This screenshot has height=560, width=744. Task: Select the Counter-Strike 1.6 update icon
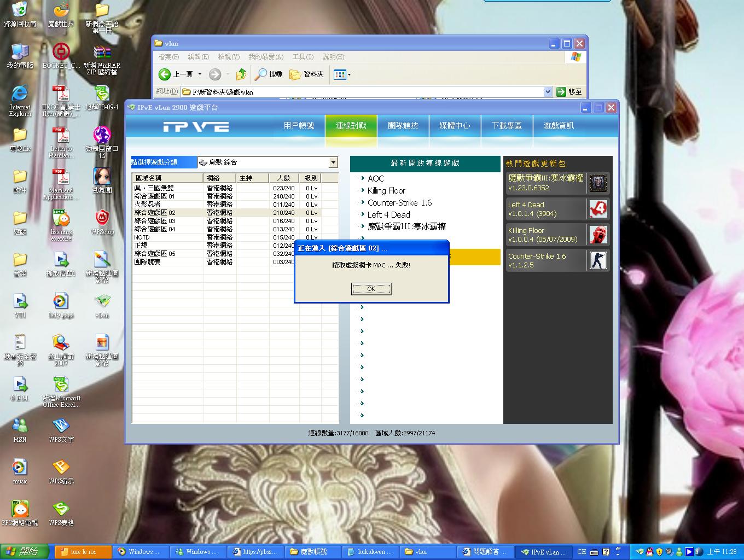[x=598, y=260]
